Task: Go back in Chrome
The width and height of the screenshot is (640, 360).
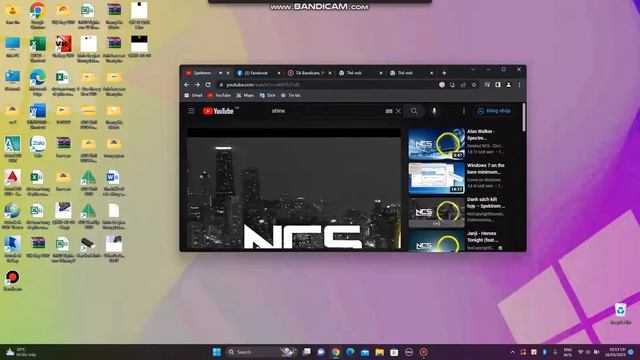Action: (x=187, y=84)
